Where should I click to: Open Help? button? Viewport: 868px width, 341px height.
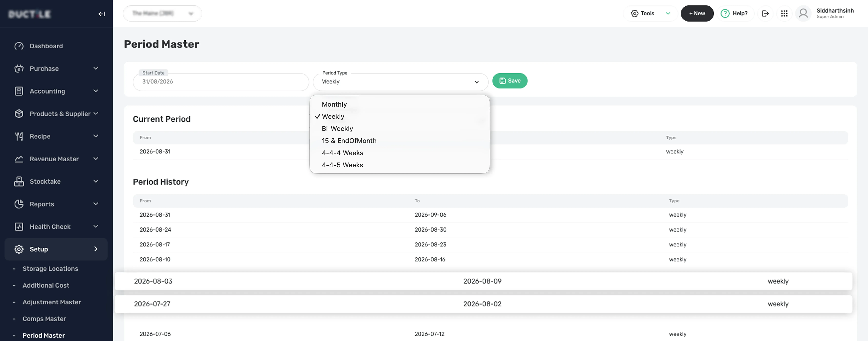(x=735, y=14)
